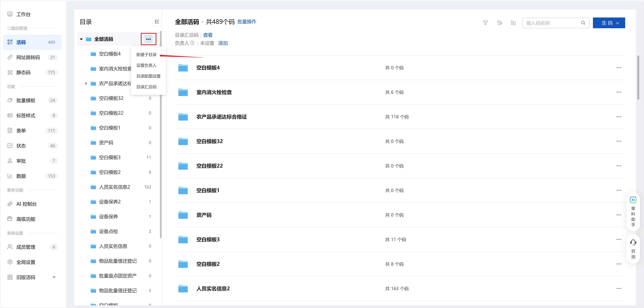Choose 目录配图设置 in the menu

pyautogui.click(x=148, y=76)
